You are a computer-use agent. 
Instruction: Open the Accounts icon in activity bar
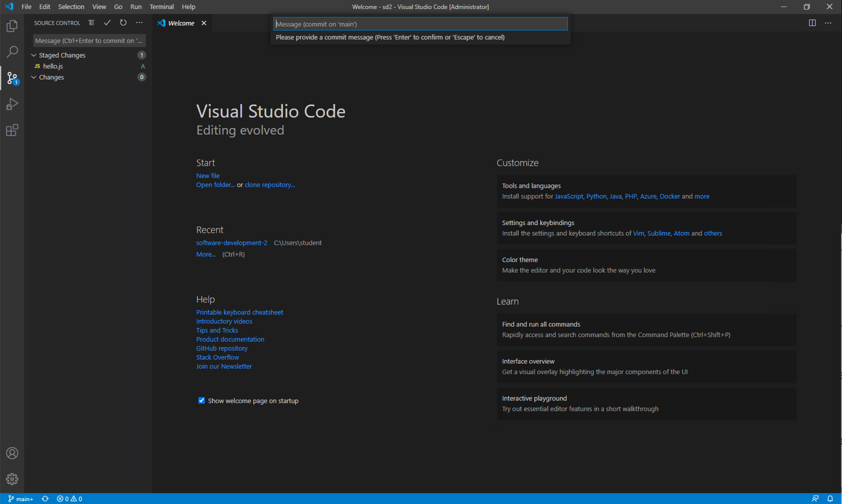click(12, 453)
